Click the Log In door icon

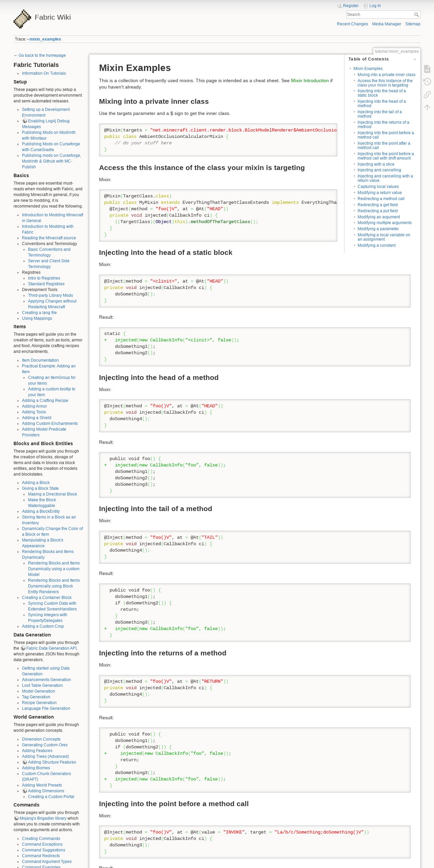coord(366,6)
